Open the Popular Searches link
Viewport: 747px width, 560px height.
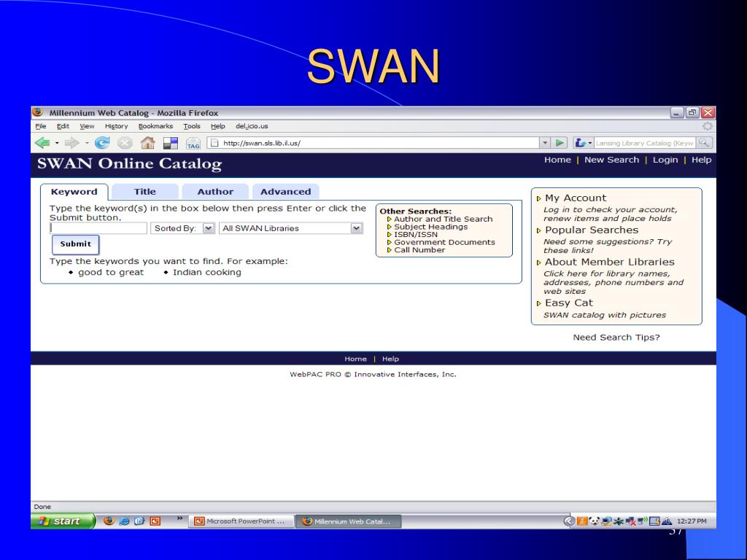(x=591, y=230)
